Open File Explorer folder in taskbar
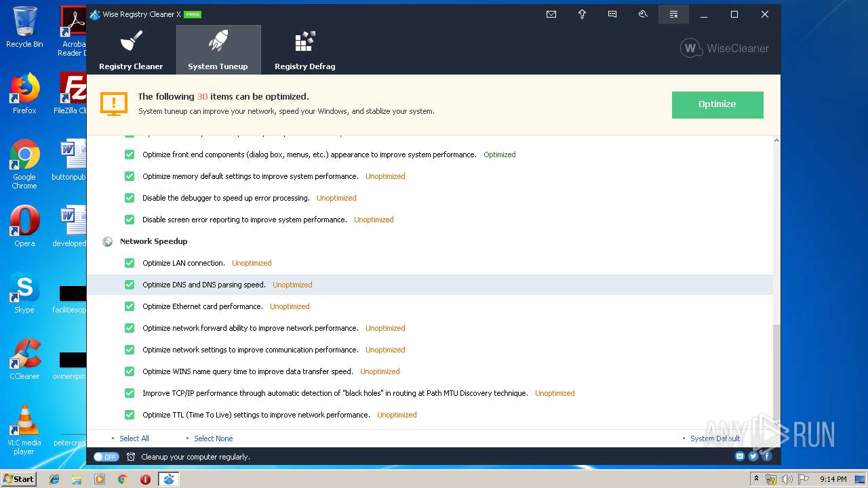Viewport: 868px width, 488px height. (77, 479)
